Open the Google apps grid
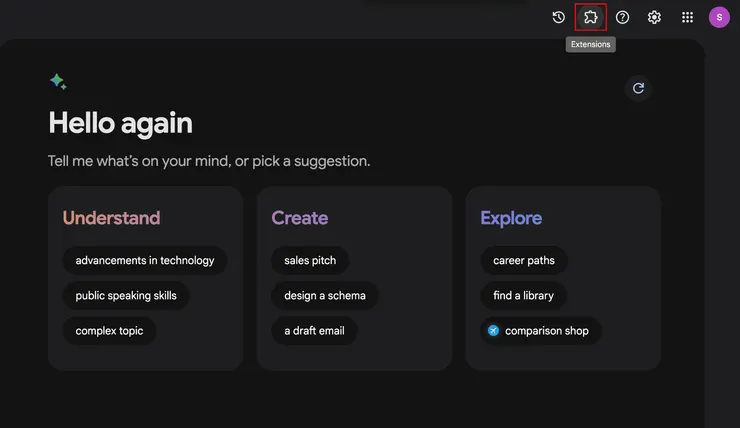740x428 pixels. click(687, 17)
